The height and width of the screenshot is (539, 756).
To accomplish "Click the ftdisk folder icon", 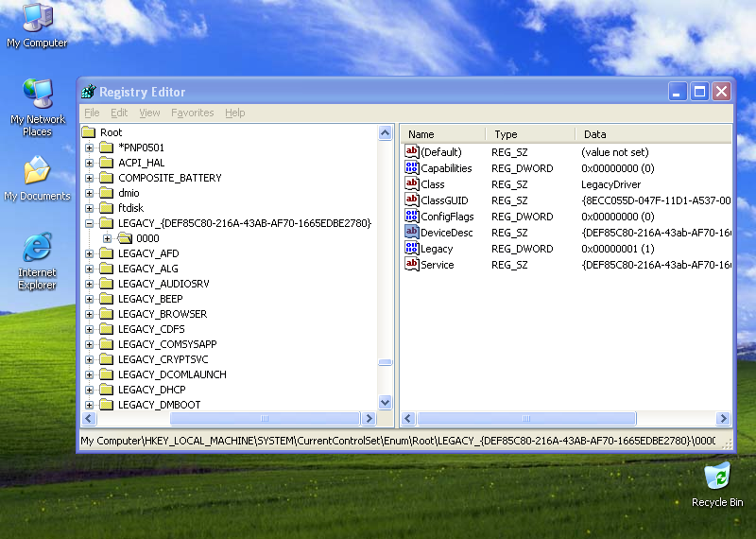I will (x=106, y=208).
